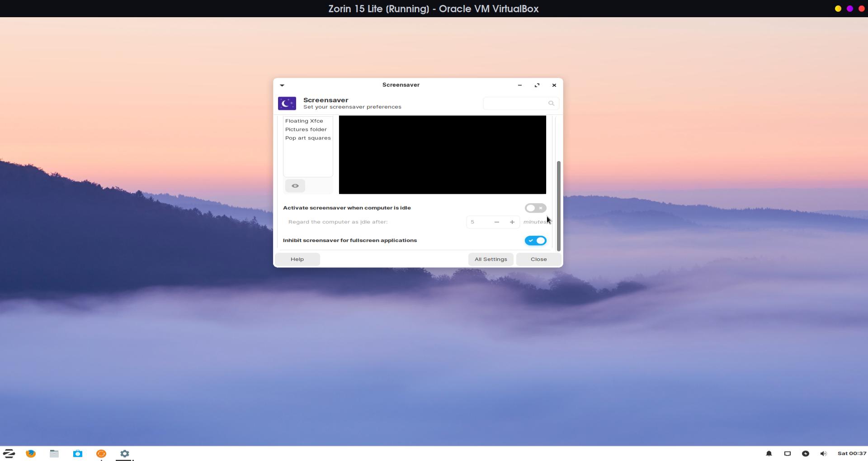Click the eye preview button
Viewport: 868px width, 461px height.
tap(295, 186)
